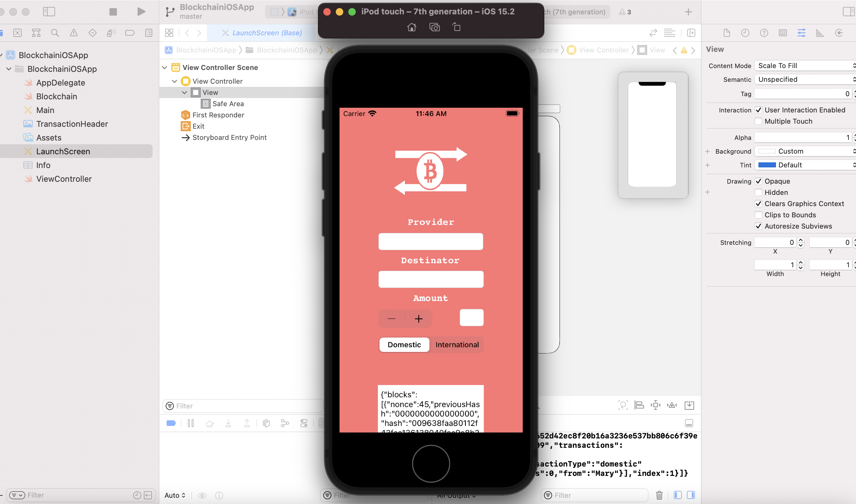Viewport: 856px width, 504px height.
Task: Open the Quick Help inspector
Action: [764, 32]
